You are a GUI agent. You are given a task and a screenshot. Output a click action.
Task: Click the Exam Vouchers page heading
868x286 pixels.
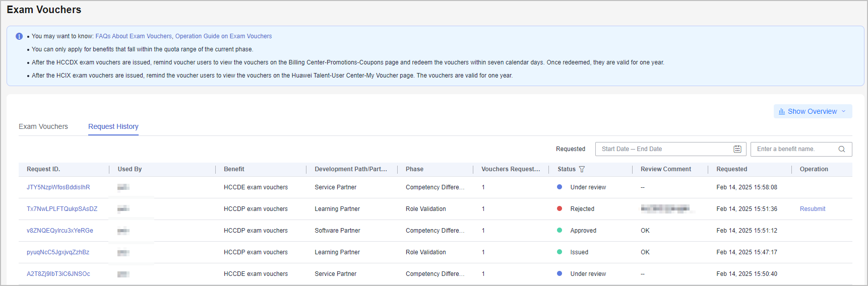click(44, 10)
